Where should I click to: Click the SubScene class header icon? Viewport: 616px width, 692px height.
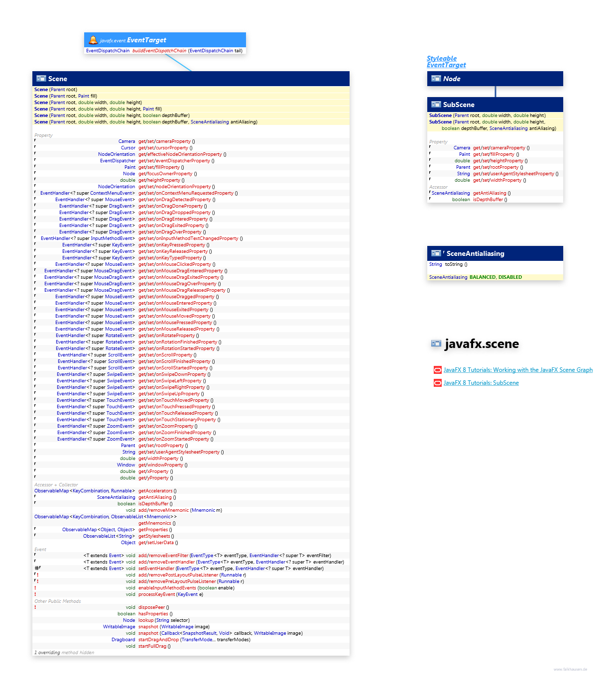click(436, 105)
